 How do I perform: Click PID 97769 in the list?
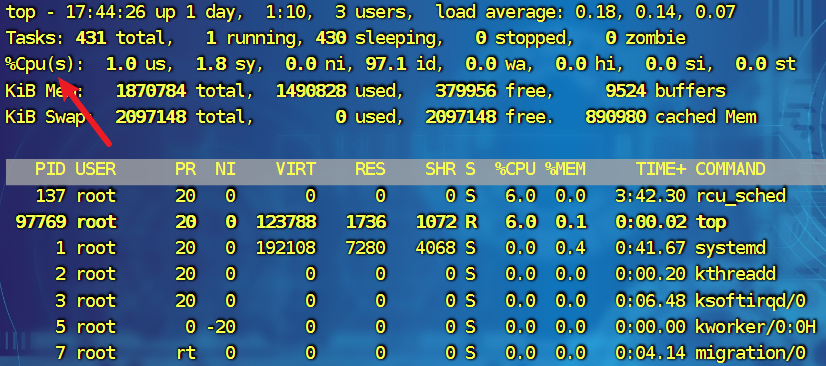[x=41, y=222]
